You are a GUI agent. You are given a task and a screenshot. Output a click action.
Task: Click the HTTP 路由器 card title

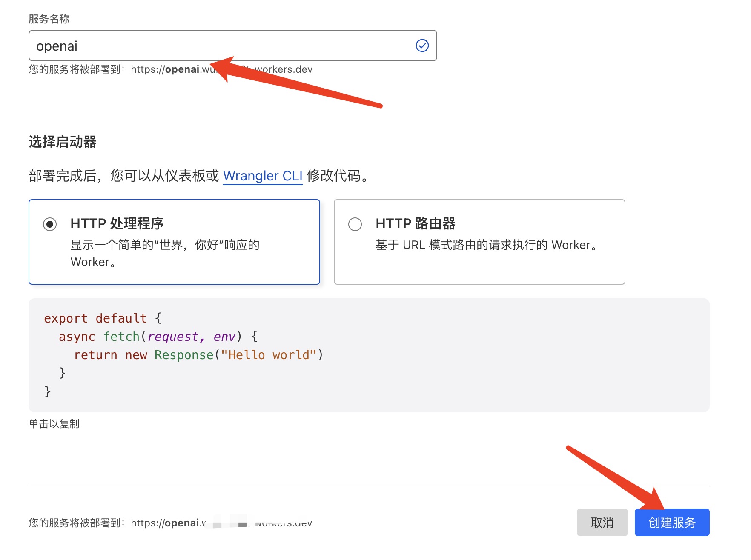point(415,223)
